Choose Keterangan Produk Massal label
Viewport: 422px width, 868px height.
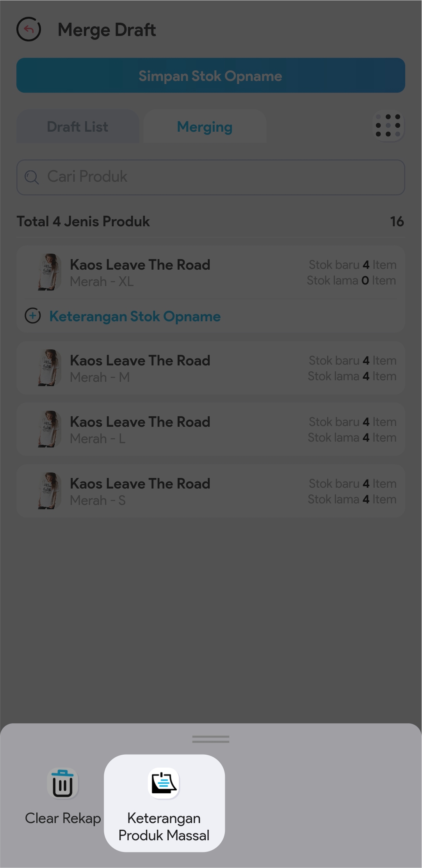pyautogui.click(x=164, y=827)
